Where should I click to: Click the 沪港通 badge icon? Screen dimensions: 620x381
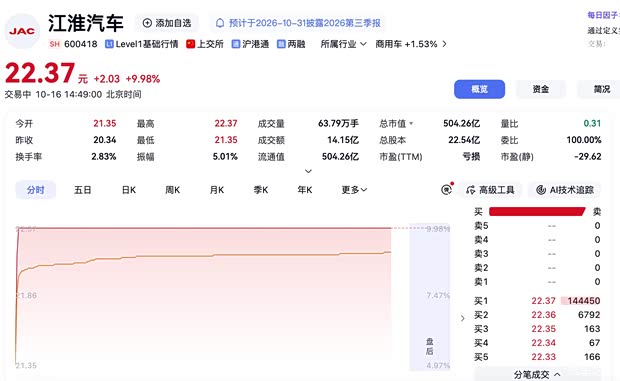(x=236, y=44)
